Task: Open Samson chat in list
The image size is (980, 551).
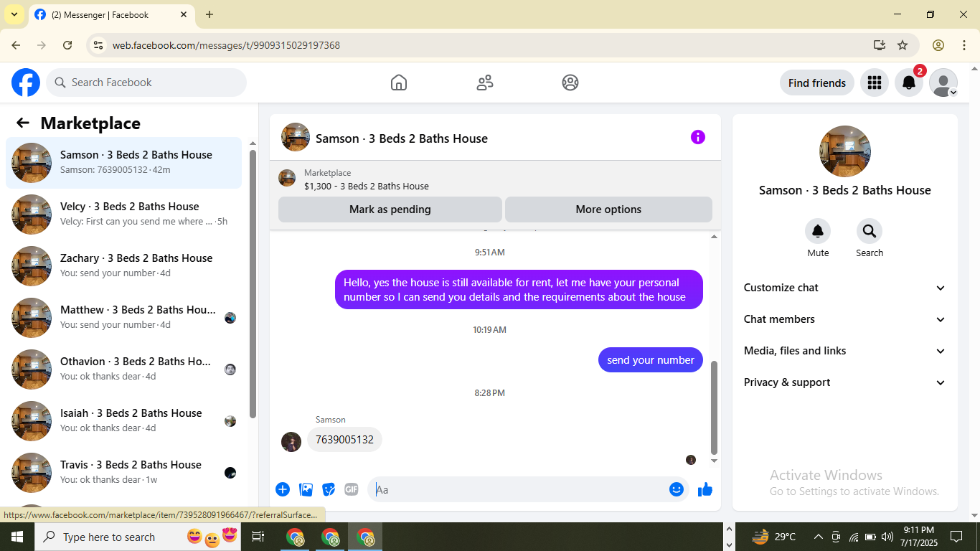Action: click(x=124, y=163)
